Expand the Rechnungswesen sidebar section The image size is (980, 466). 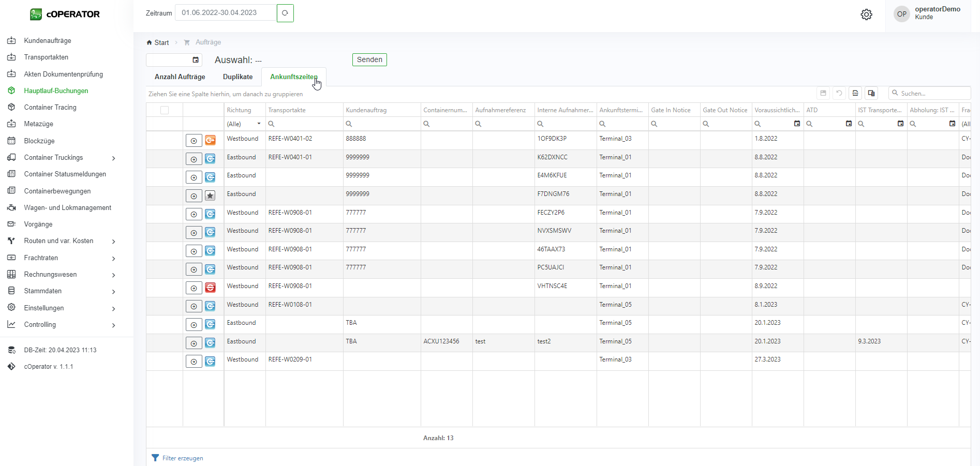(x=113, y=275)
